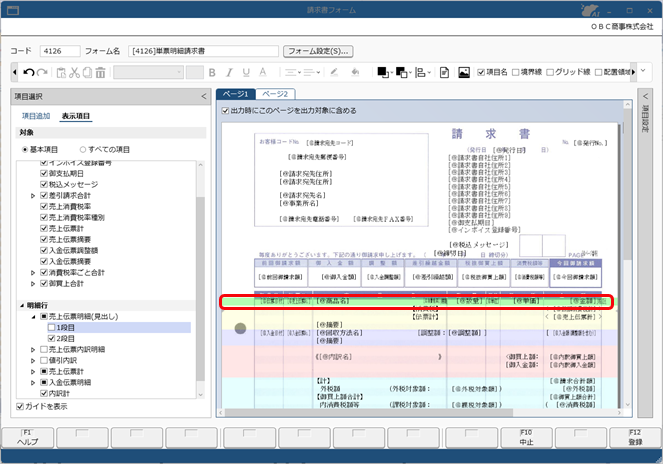Collapse the 項目選択 panel
This screenshot has width=664, height=464.
[x=204, y=97]
